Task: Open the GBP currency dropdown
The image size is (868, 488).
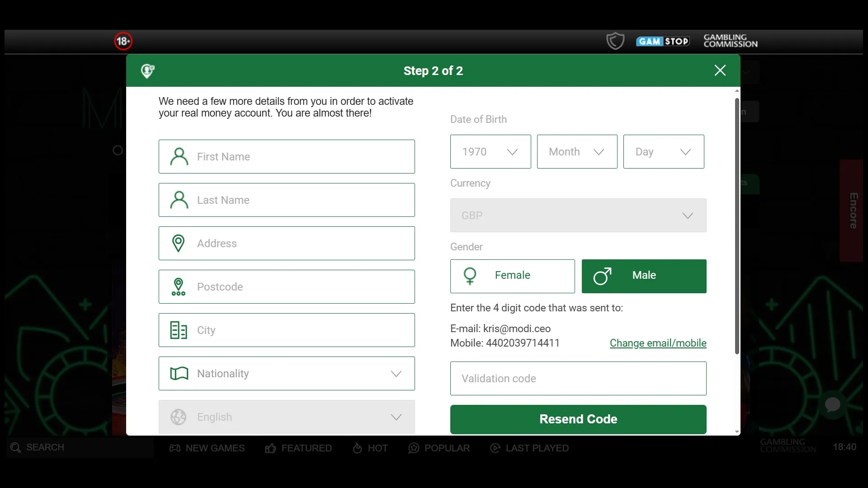Action: pyautogui.click(x=578, y=216)
